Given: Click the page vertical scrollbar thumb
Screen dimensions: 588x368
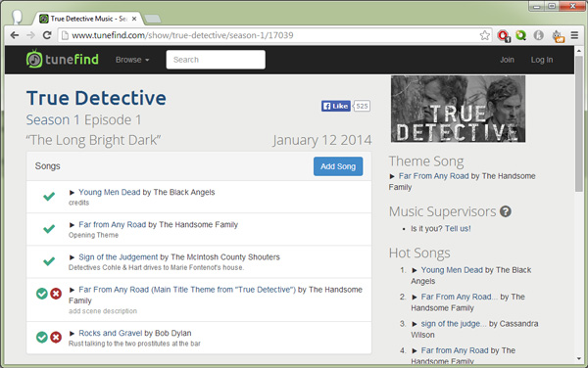Looking at the screenshot, I should coord(579,123).
